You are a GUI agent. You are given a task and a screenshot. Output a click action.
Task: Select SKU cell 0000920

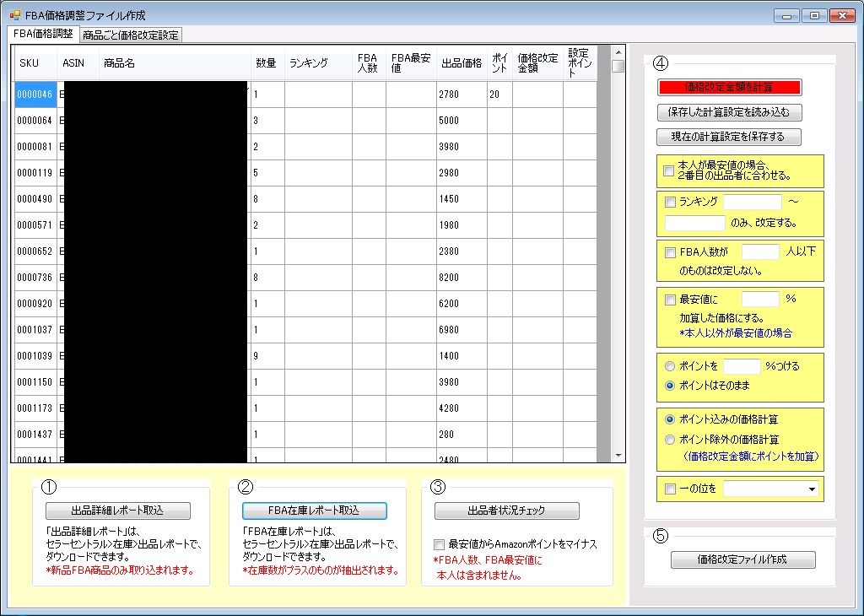(35, 304)
